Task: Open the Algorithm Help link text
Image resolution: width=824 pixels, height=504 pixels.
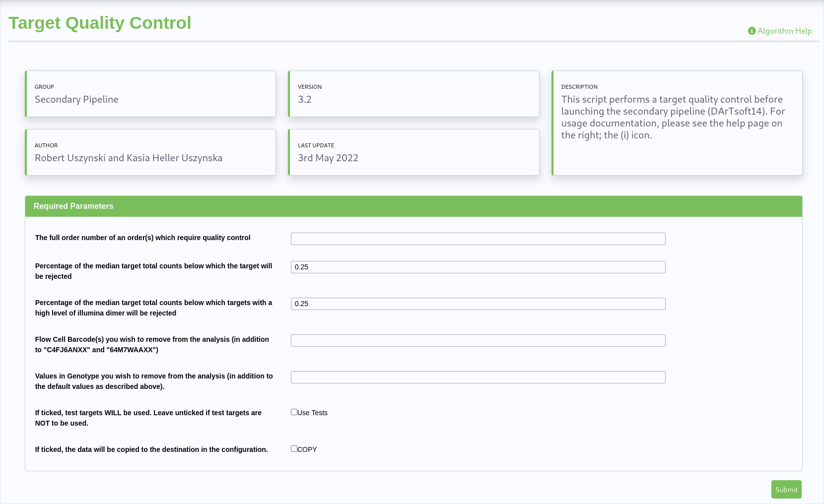Action: pyautogui.click(x=784, y=31)
